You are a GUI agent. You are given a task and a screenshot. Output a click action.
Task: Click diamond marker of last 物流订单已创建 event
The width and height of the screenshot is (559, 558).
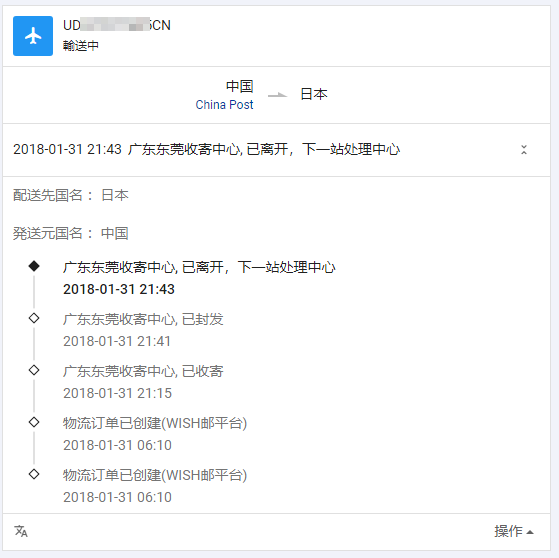click(x=34, y=474)
